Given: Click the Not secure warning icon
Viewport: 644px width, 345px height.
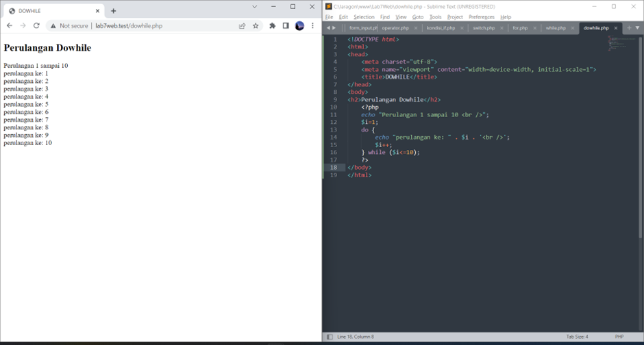Looking at the screenshot, I should click(x=53, y=26).
